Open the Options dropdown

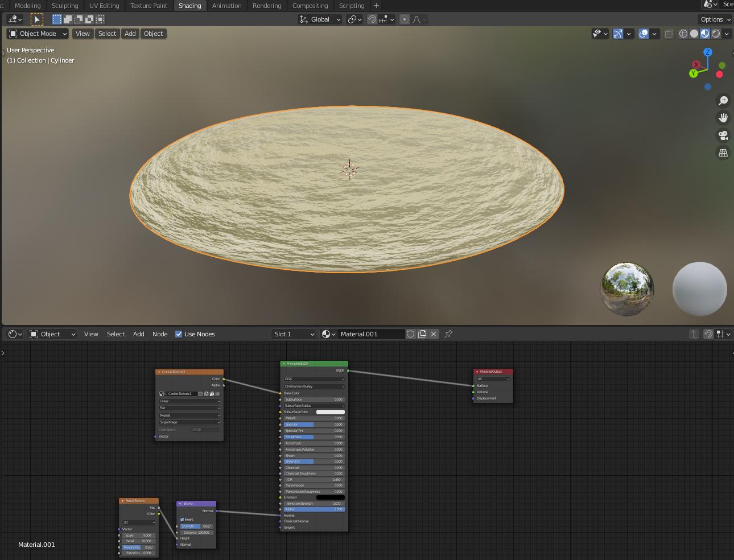[715, 19]
